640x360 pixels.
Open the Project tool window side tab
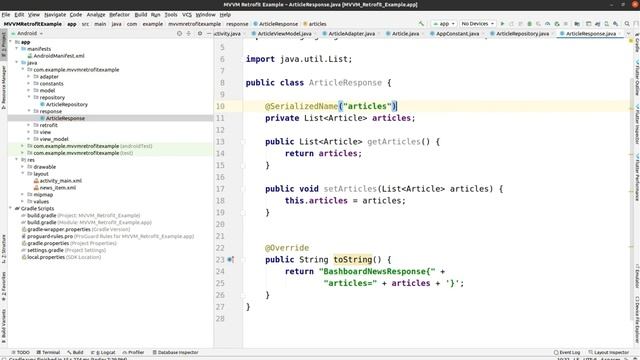(4, 44)
